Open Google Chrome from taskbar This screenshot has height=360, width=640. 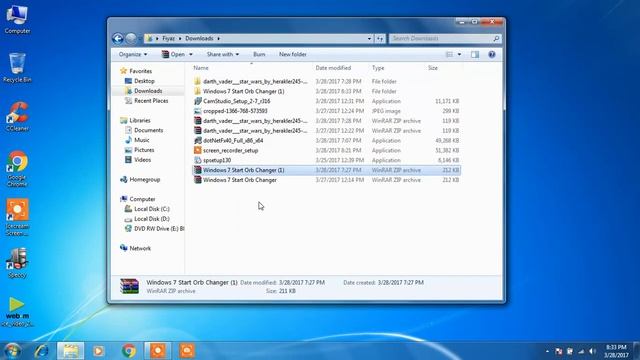click(129, 351)
